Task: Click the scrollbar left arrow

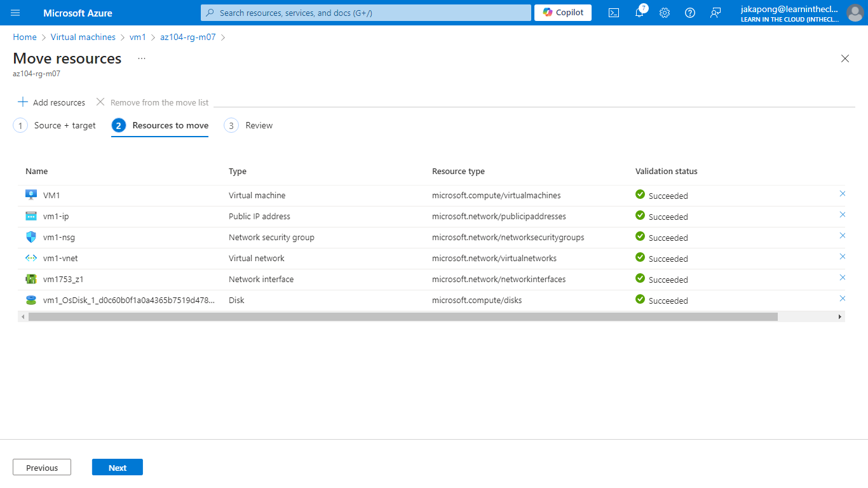Action: pyautogui.click(x=23, y=316)
